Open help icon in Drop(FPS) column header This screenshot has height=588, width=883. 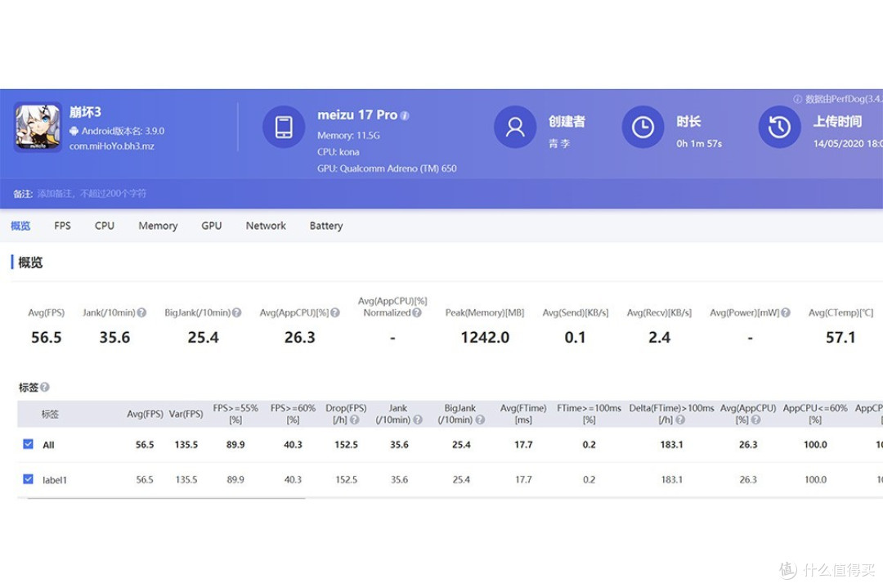pyautogui.click(x=354, y=420)
